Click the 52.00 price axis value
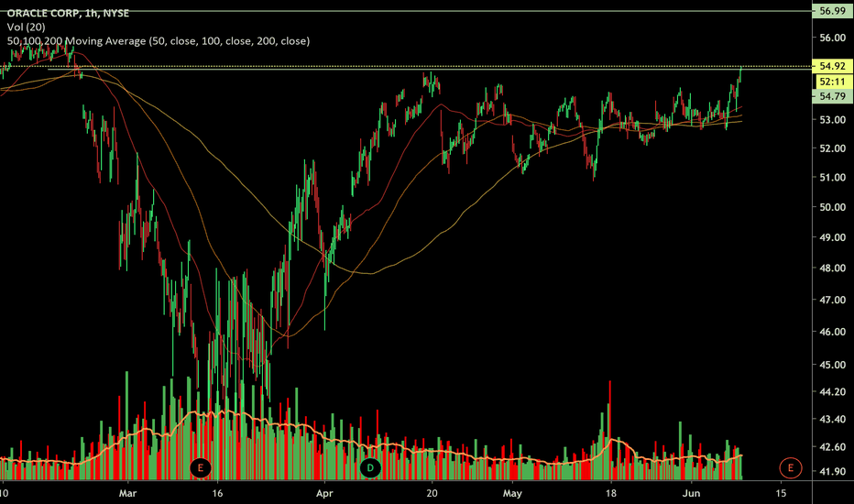The image size is (854, 504). pyautogui.click(x=833, y=148)
